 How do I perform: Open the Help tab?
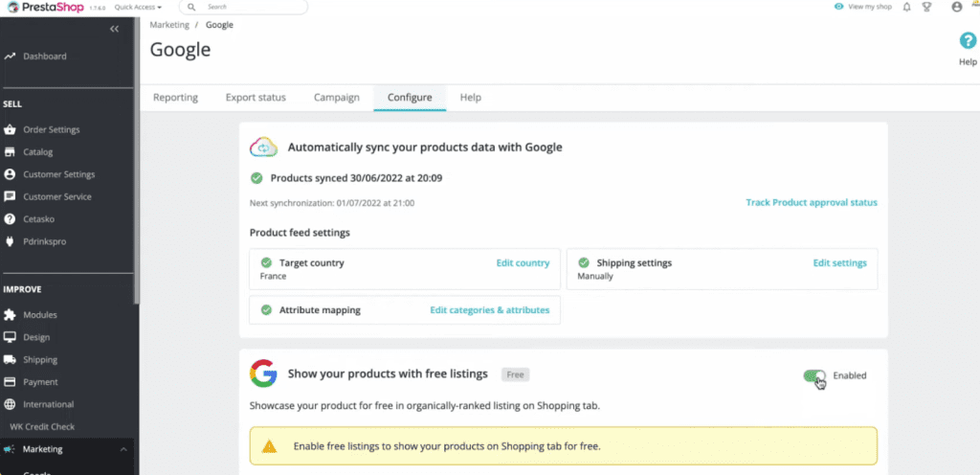(471, 98)
